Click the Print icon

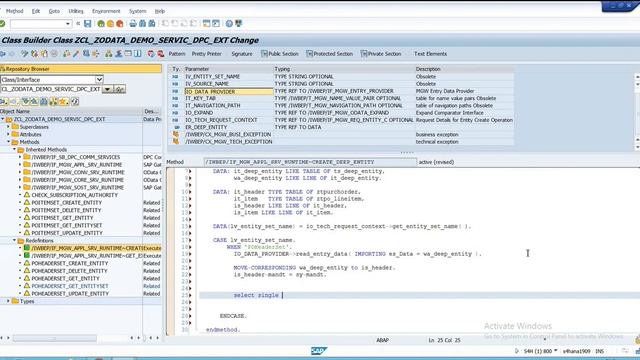coord(133,24)
